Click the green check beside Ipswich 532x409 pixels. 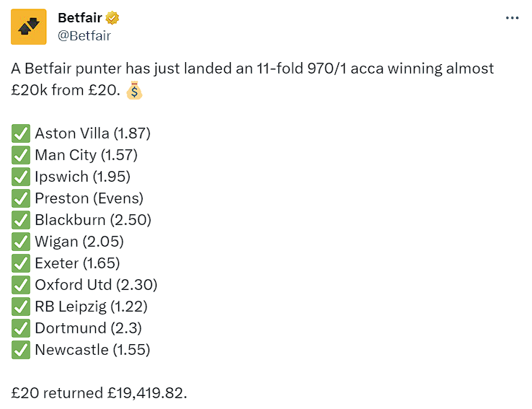(21, 177)
